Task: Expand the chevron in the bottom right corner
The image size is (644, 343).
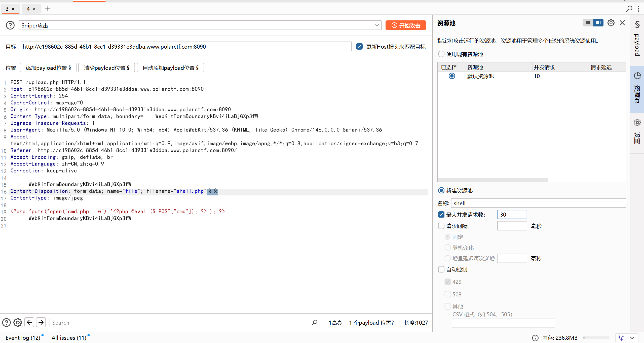Action: 632,338
